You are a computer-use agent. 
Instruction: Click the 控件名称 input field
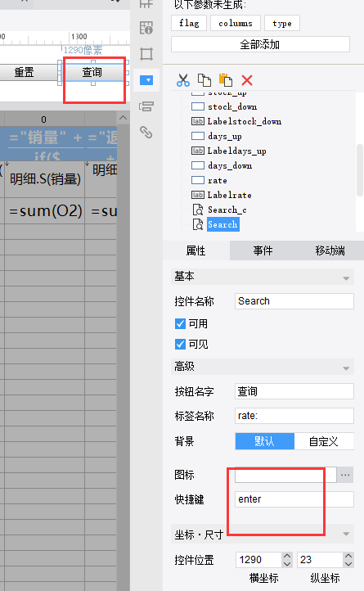click(294, 301)
